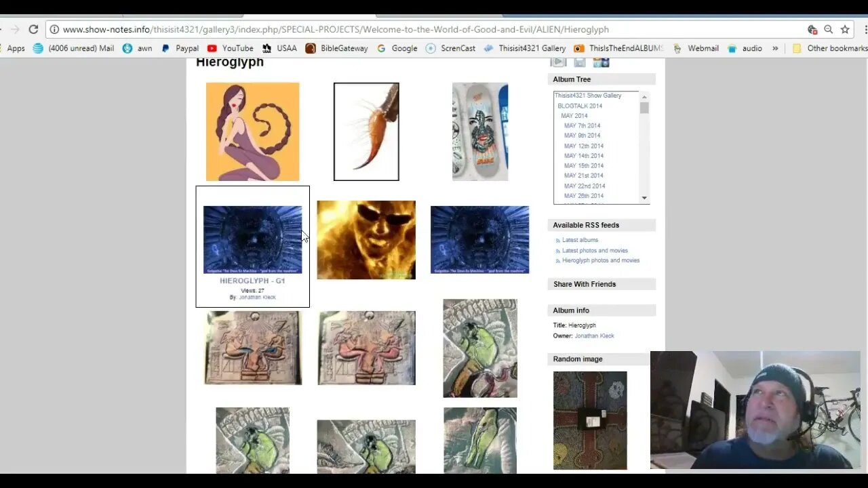The width and height of the screenshot is (868, 488).
Task: Open the Latest albums RSS feed
Action: 580,240
